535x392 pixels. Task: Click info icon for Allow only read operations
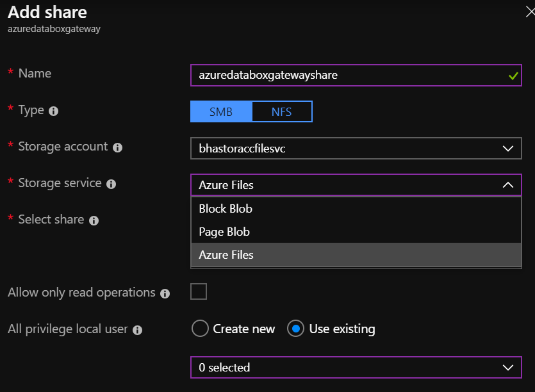[165, 293]
